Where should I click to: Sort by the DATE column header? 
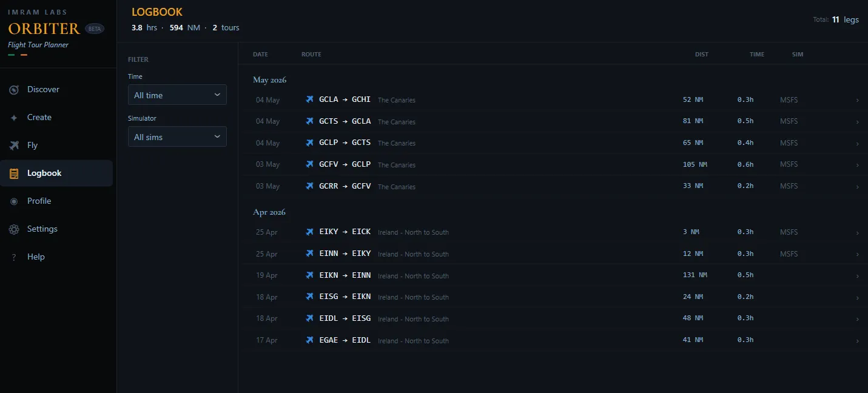point(260,55)
